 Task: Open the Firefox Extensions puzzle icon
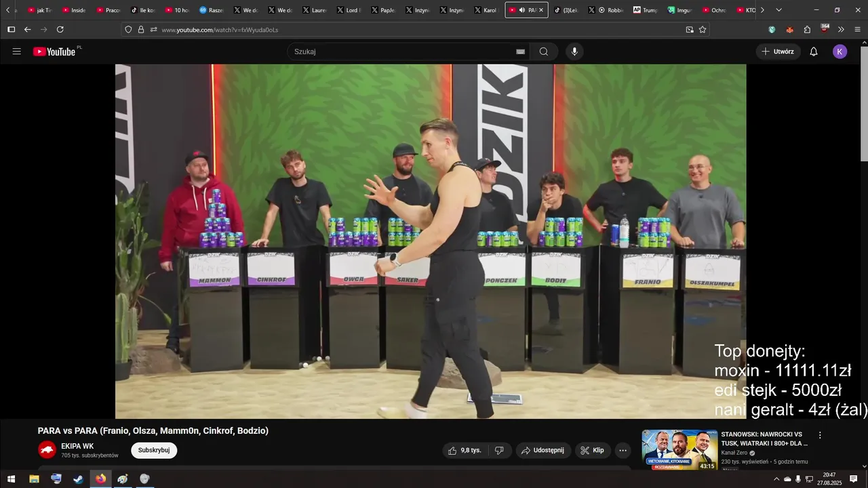807,29
